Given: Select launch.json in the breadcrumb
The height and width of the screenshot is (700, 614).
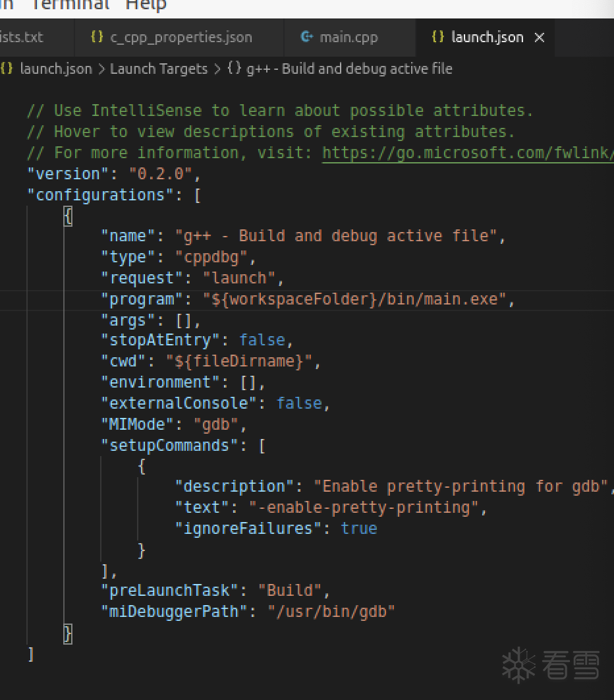Looking at the screenshot, I should [x=56, y=69].
